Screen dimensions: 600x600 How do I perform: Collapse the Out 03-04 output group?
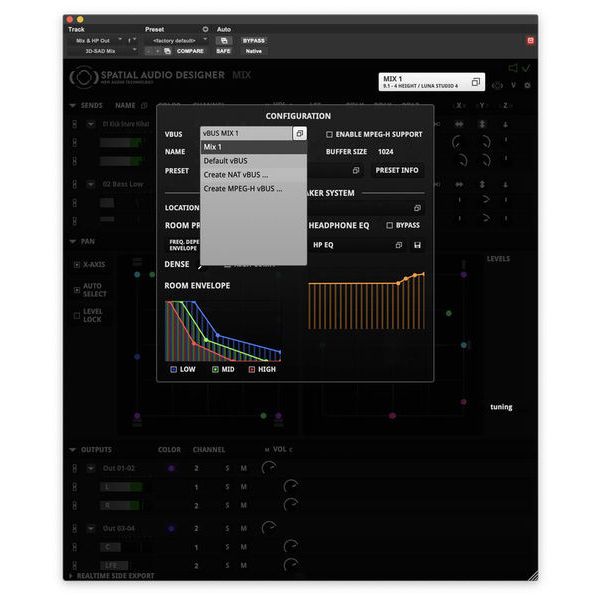tap(91, 528)
